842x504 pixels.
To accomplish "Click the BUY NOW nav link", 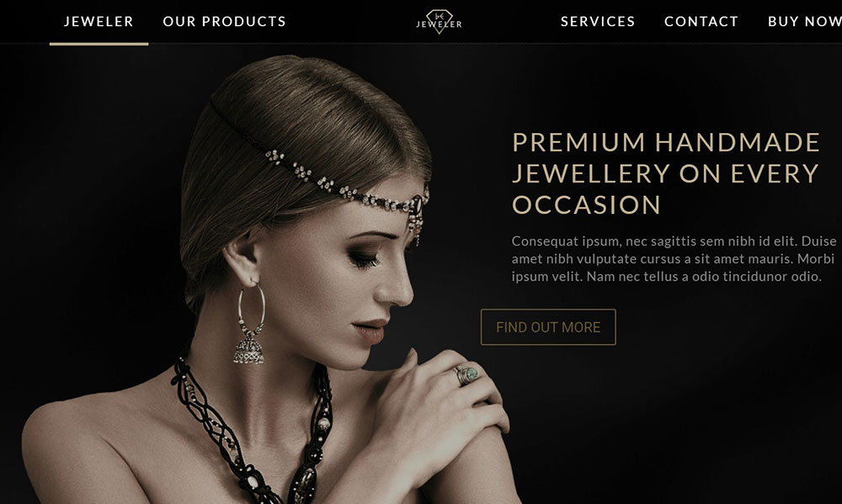I will (804, 22).
